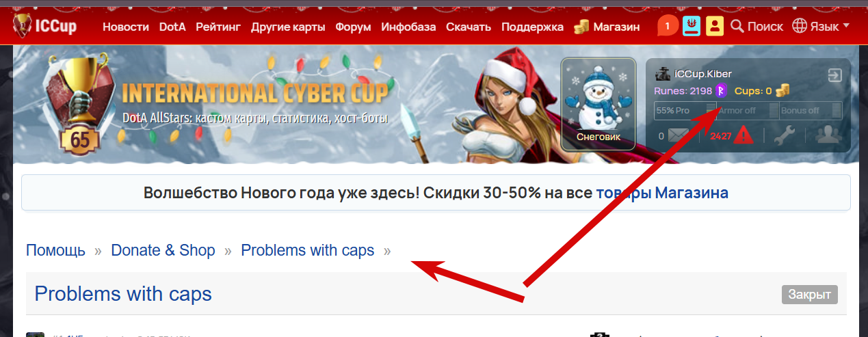Click the blue trident icon in navbar
This screenshot has width=868, height=337.
click(x=692, y=27)
